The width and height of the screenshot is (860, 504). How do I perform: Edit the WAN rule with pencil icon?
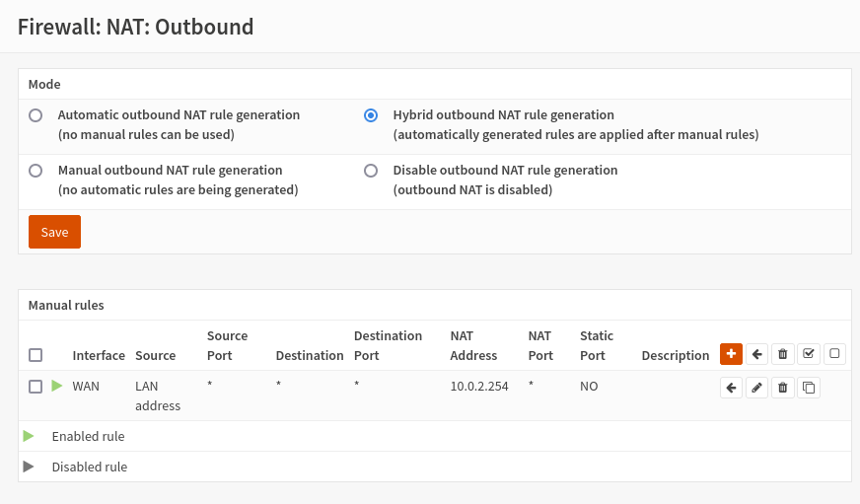(756, 388)
